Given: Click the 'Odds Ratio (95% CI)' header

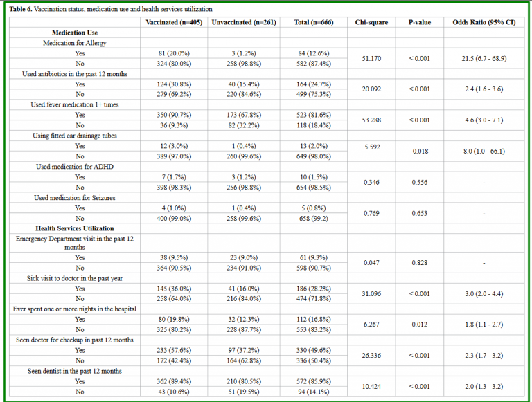Looking at the screenshot, I should pyautogui.click(x=484, y=22).
